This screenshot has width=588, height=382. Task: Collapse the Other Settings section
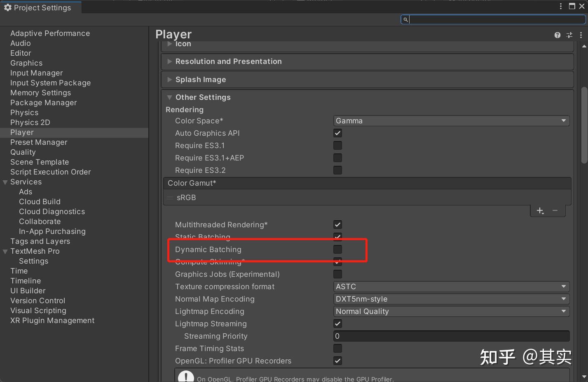(169, 97)
